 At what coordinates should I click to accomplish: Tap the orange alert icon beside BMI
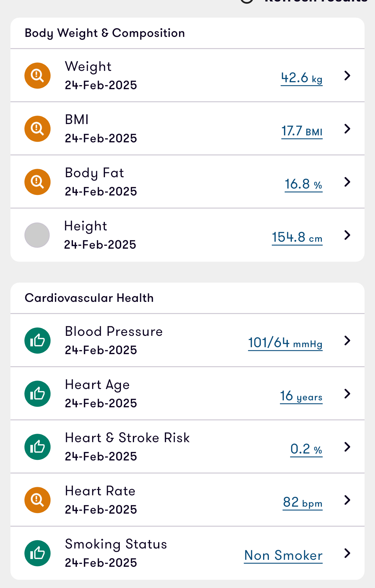pos(37,129)
